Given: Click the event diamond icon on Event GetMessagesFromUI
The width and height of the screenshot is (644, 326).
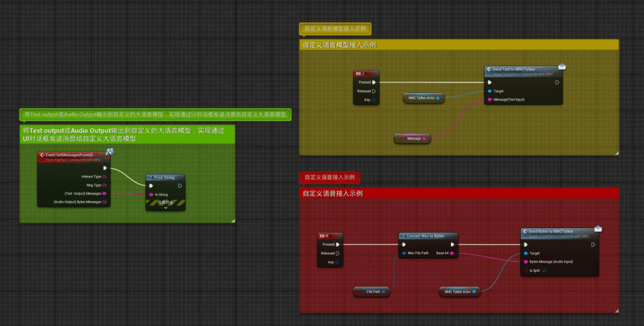Looking at the screenshot, I should coord(42,155).
